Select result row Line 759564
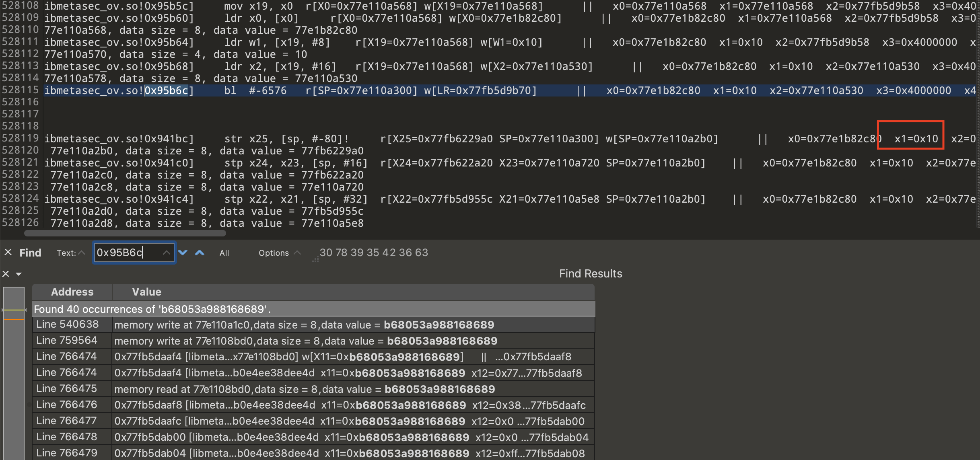Screen dimensions: 980x460 click(67, 341)
